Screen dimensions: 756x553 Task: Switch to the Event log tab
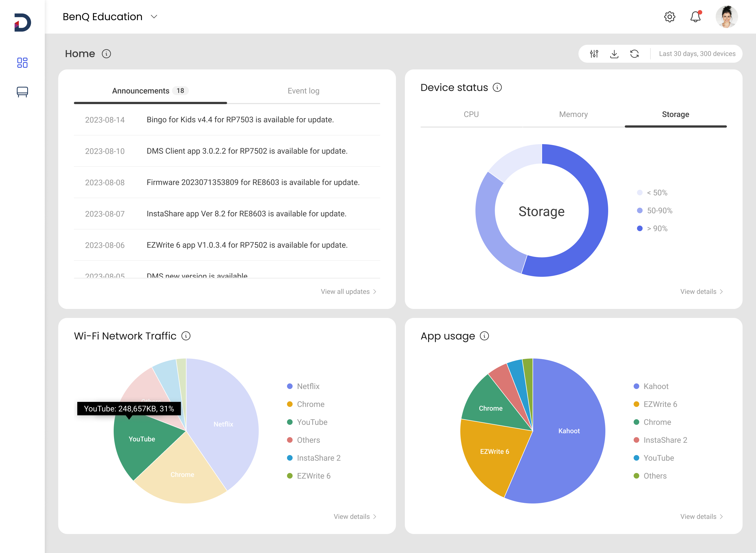point(303,91)
